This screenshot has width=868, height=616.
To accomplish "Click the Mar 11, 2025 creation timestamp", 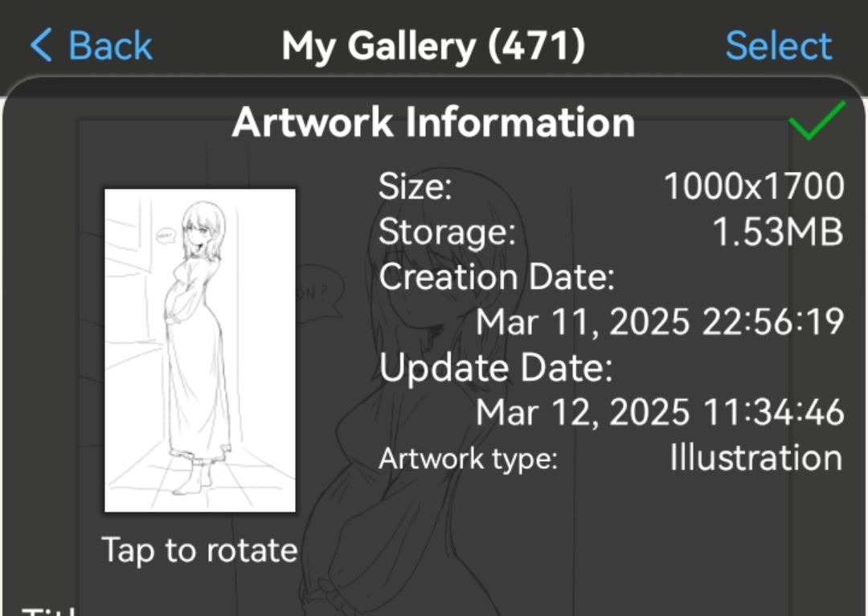I will (x=659, y=323).
